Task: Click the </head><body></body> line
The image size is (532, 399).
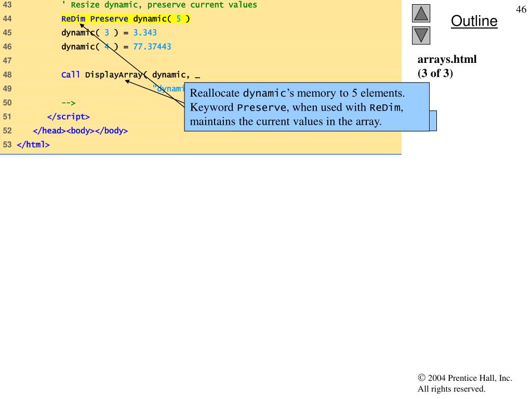Action: coord(81,130)
